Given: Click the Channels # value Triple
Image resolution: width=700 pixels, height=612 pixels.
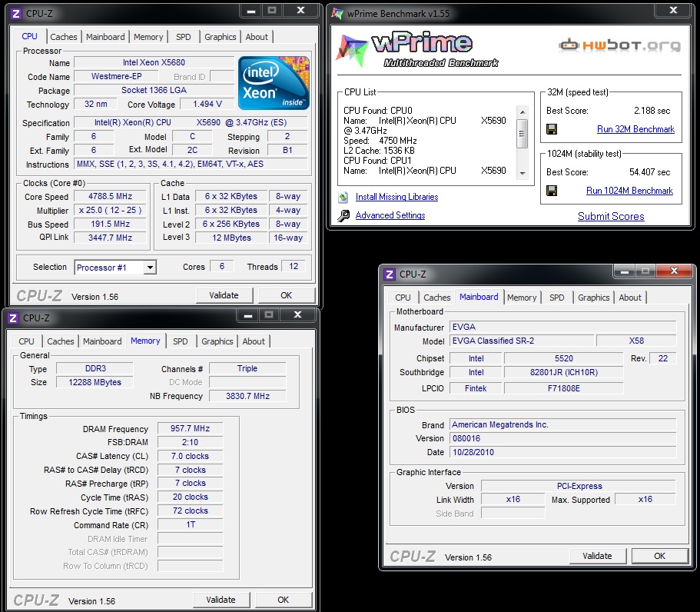Looking at the screenshot, I should point(247,368).
